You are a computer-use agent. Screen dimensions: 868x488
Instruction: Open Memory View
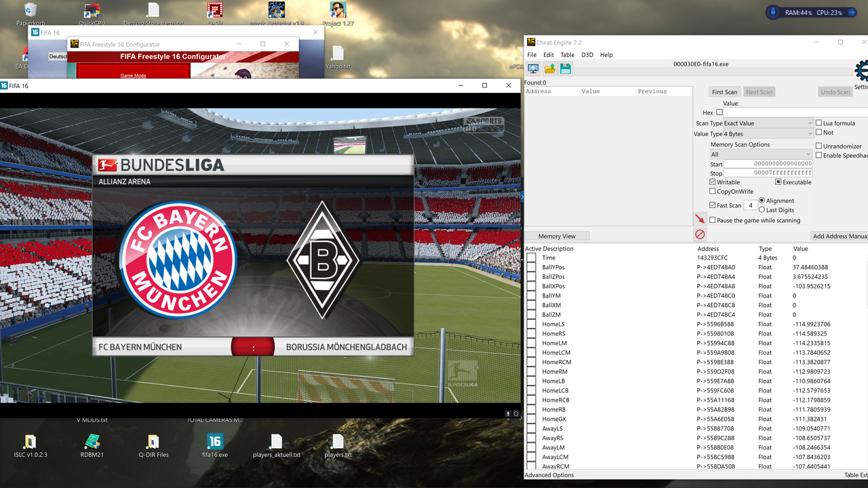(556, 235)
